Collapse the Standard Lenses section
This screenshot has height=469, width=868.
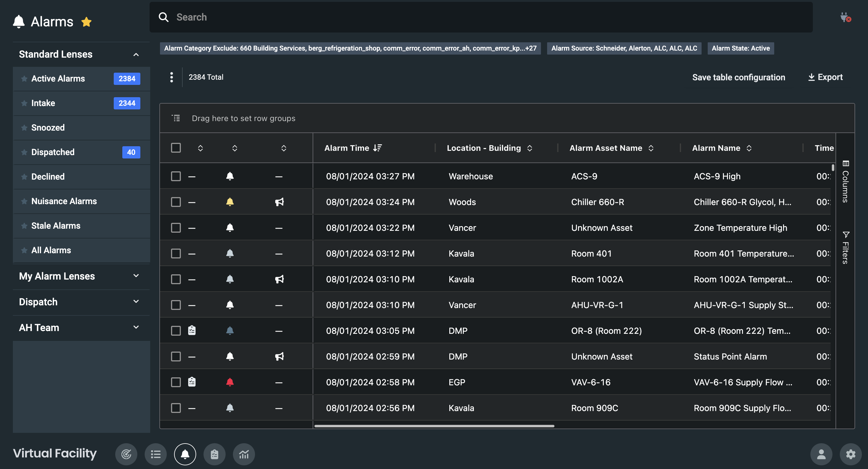[x=136, y=54]
